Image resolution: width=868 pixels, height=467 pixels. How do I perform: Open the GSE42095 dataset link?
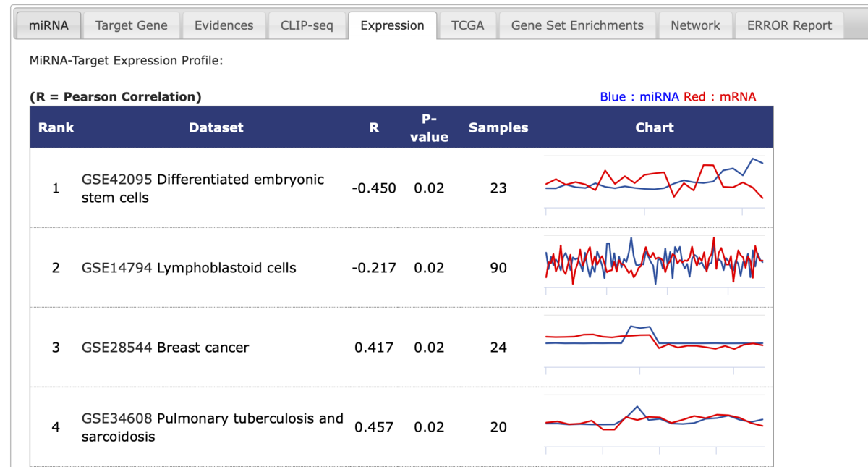pos(117,180)
